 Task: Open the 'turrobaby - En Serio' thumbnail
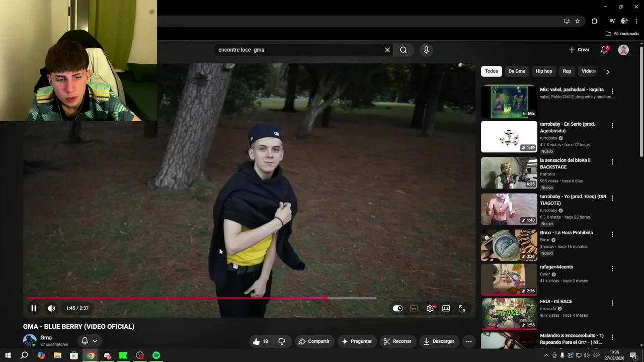pos(509,137)
